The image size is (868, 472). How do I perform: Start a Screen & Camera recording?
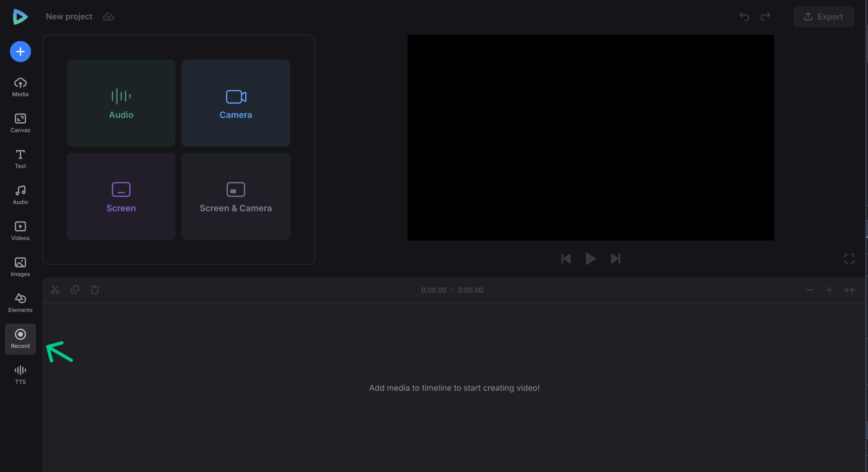click(x=236, y=196)
